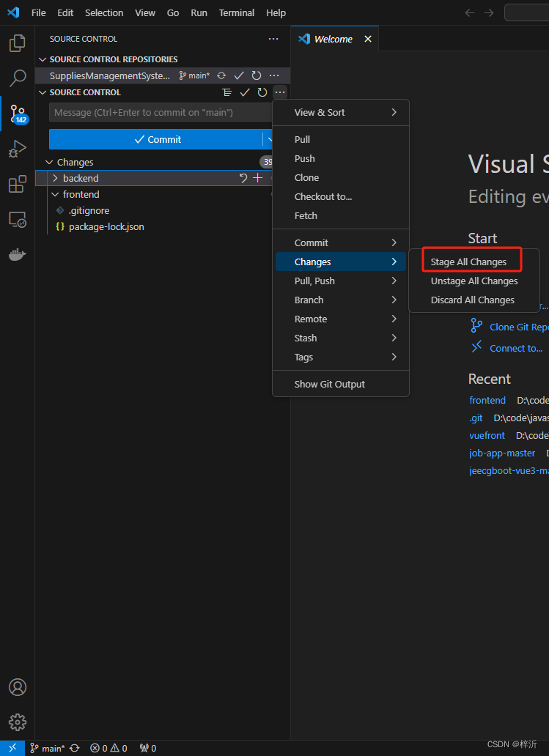
Task: Open the Docker view icon
Action: [17, 255]
